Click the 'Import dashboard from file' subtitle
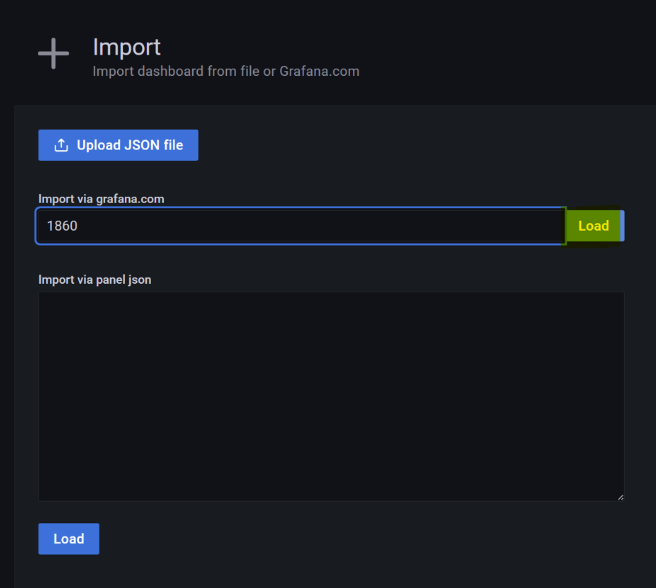The height and width of the screenshot is (588, 656). (x=180, y=72)
